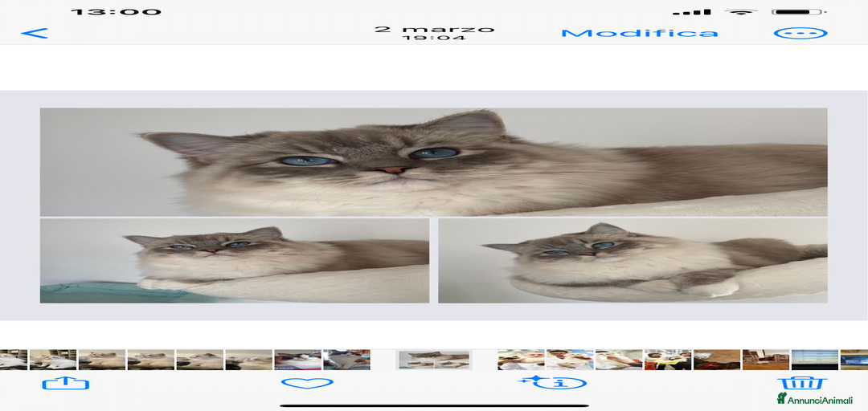Tap the battery indicator icon

pos(799,12)
